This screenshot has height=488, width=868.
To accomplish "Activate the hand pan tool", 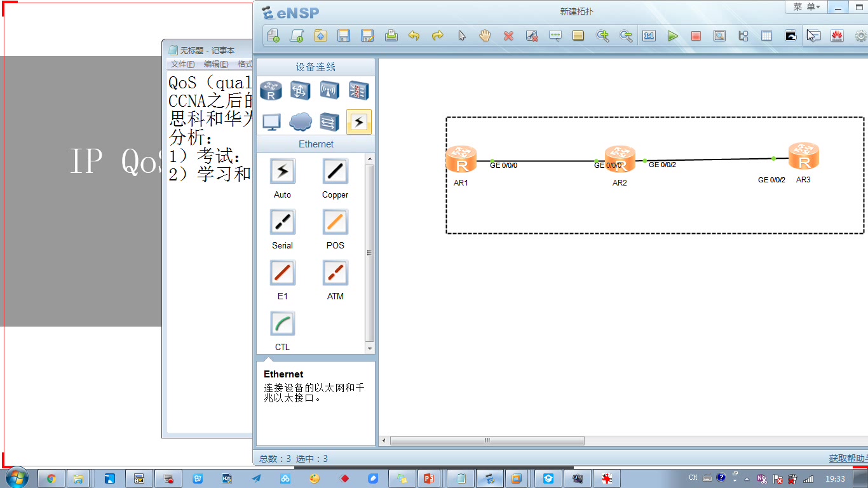I will click(485, 36).
